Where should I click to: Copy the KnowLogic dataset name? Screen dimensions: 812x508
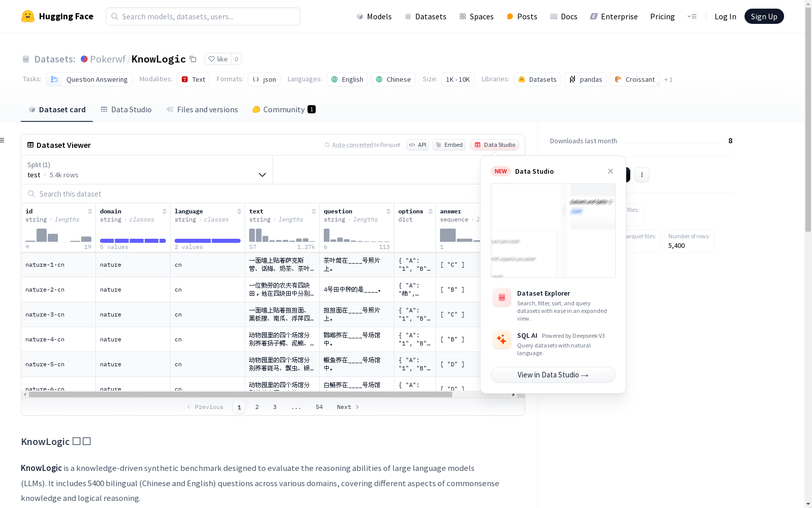(x=193, y=59)
